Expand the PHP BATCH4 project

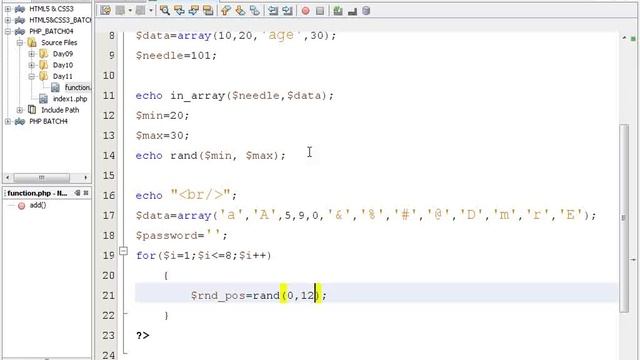coord(8,121)
